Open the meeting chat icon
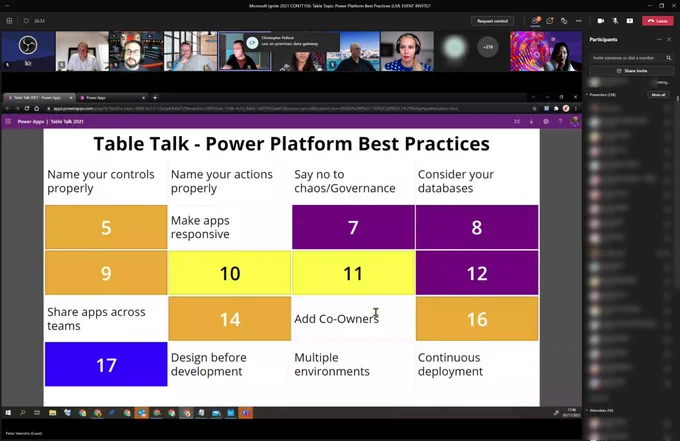Image resolution: width=680 pixels, height=441 pixels. tap(550, 21)
